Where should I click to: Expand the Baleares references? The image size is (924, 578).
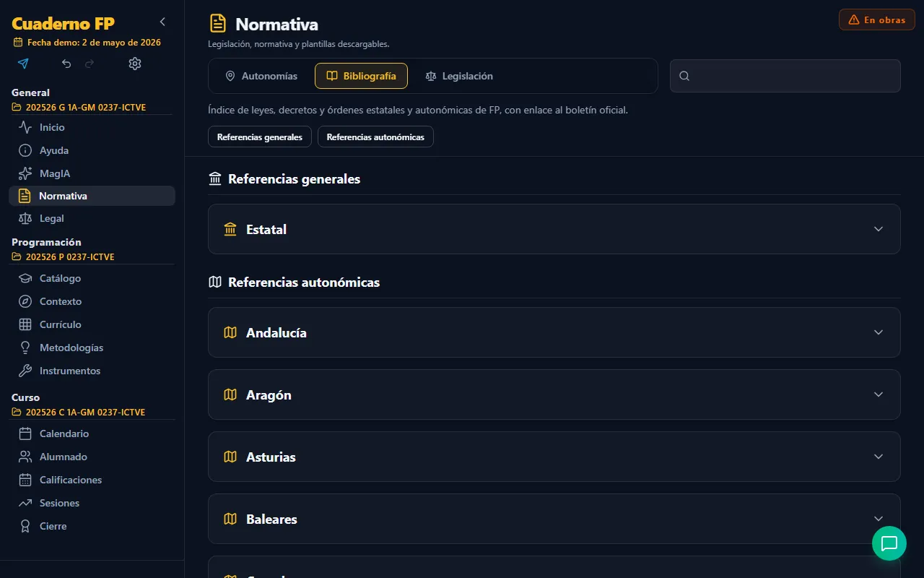[x=554, y=519]
